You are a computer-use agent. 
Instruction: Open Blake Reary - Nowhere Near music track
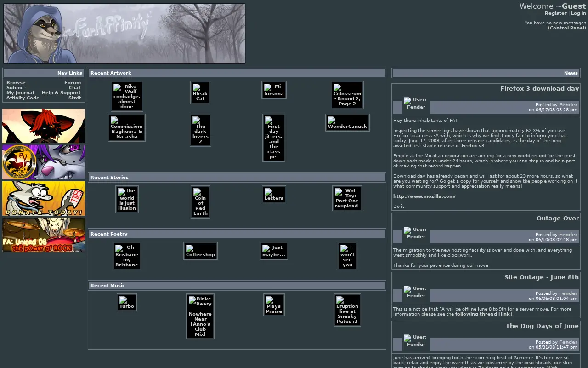(x=200, y=316)
